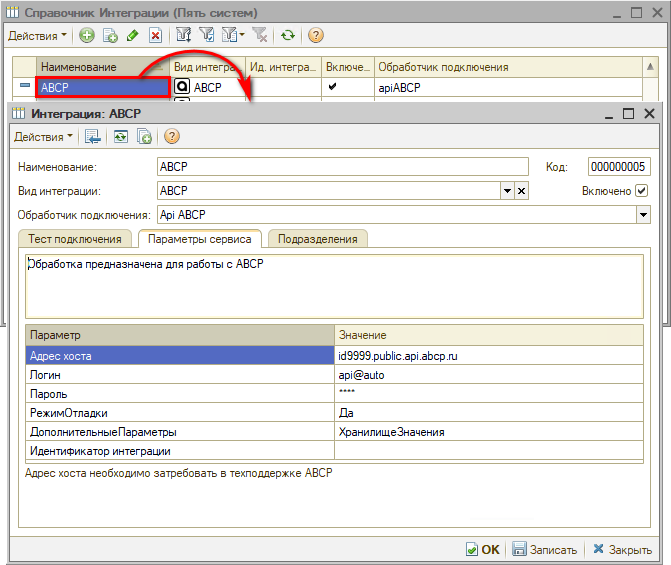Viewport: 671px width, 565px height.
Task: Click the Код field 00000005
Action: pos(619,167)
